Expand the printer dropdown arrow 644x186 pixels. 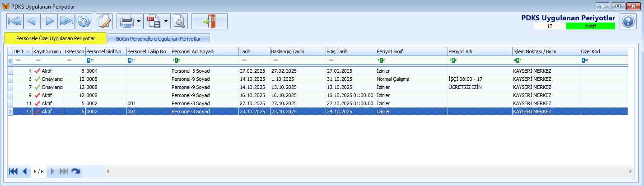[x=139, y=21]
